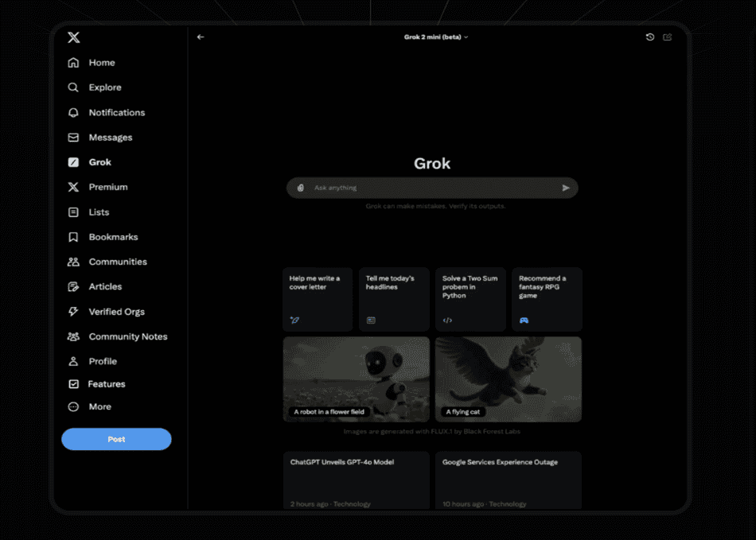The height and width of the screenshot is (540, 756).
Task: Click the Grok dropdown chevron
Action: [466, 37]
